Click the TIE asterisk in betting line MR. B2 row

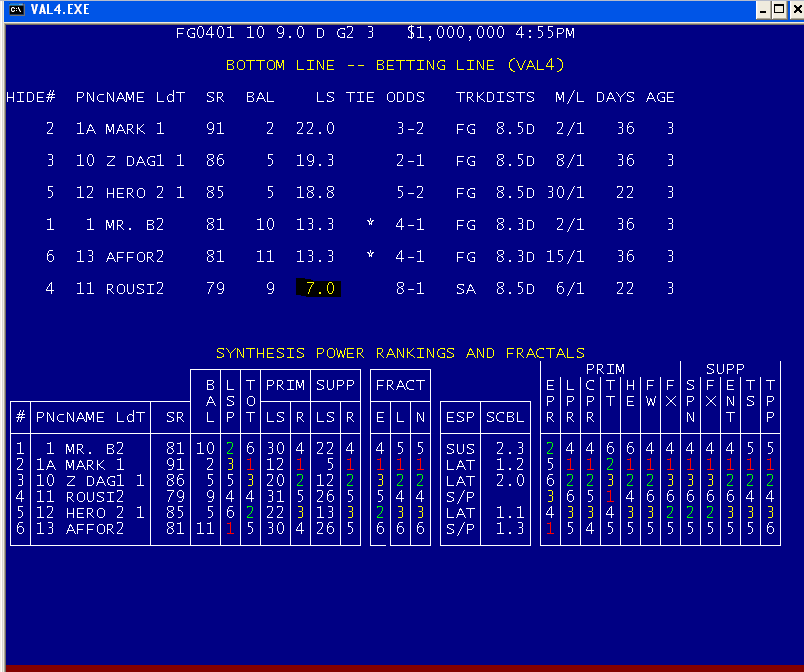pyautogui.click(x=370, y=223)
